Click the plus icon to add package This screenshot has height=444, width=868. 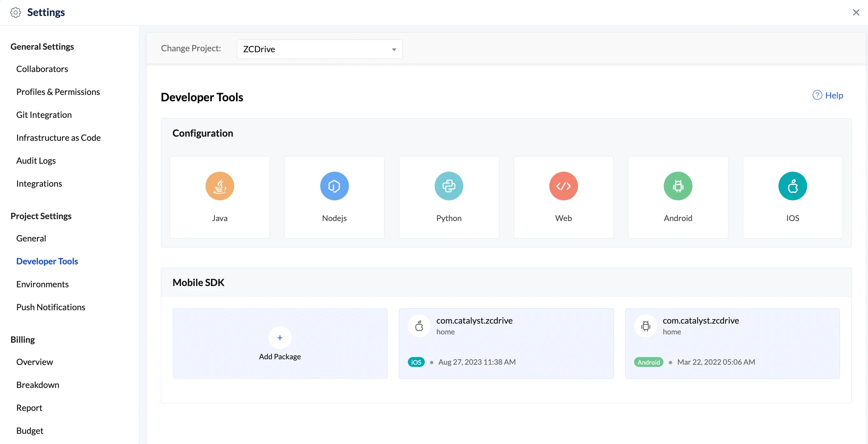coord(280,338)
